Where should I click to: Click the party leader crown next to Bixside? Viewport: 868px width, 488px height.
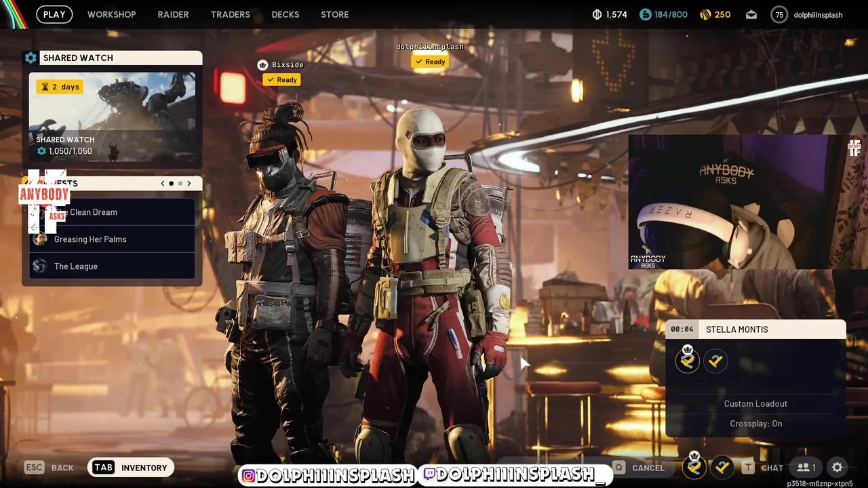point(262,65)
